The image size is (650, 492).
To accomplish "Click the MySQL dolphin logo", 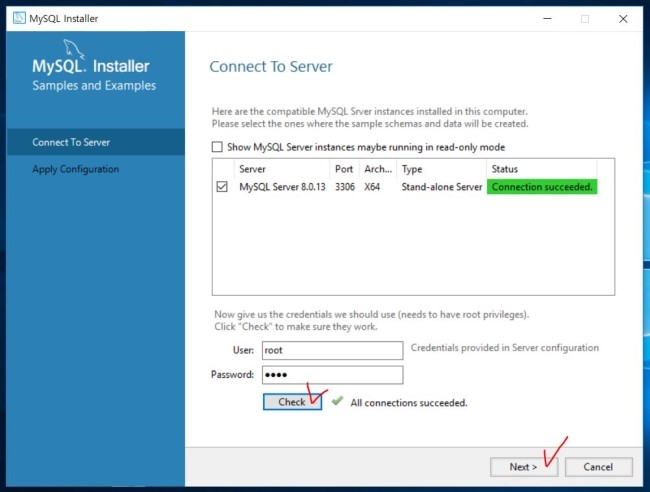I will (74, 50).
